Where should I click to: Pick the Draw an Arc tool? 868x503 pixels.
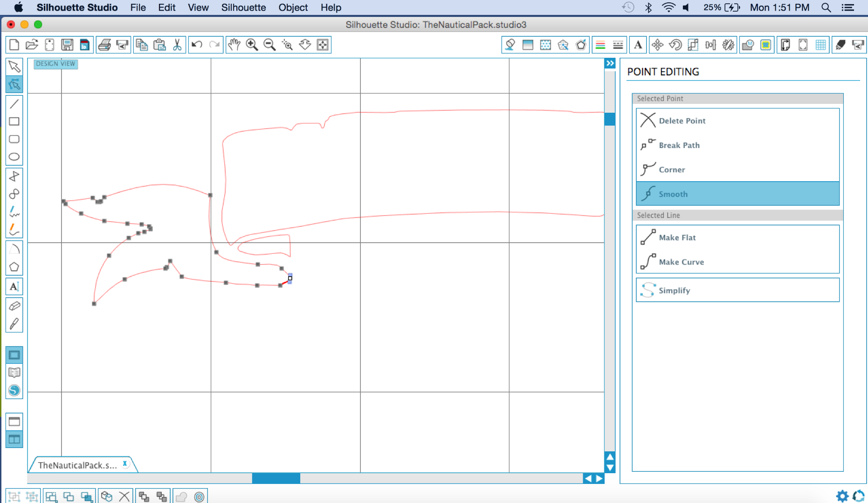[x=14, y=249]
